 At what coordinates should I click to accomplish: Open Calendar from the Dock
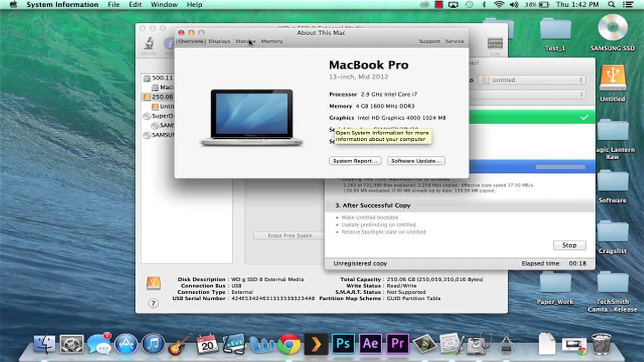pos(207,344)
